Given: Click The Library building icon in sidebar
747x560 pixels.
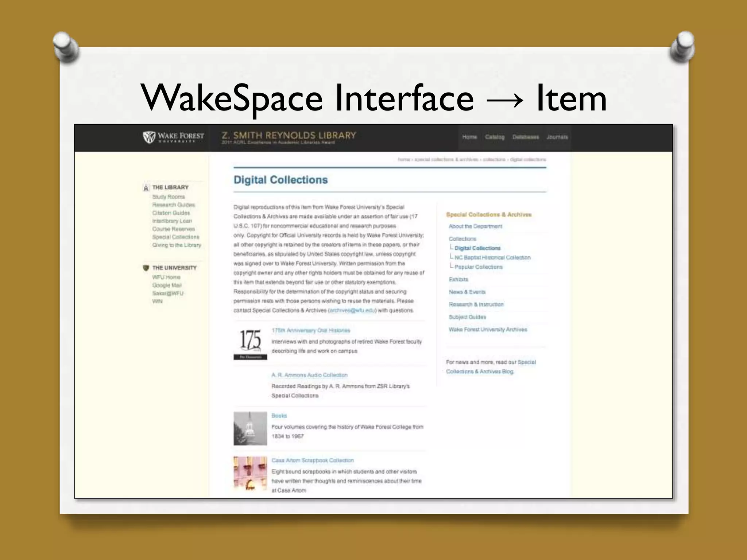Looking at the screenshot, I should pyautogui.click(x=146, y=188).
